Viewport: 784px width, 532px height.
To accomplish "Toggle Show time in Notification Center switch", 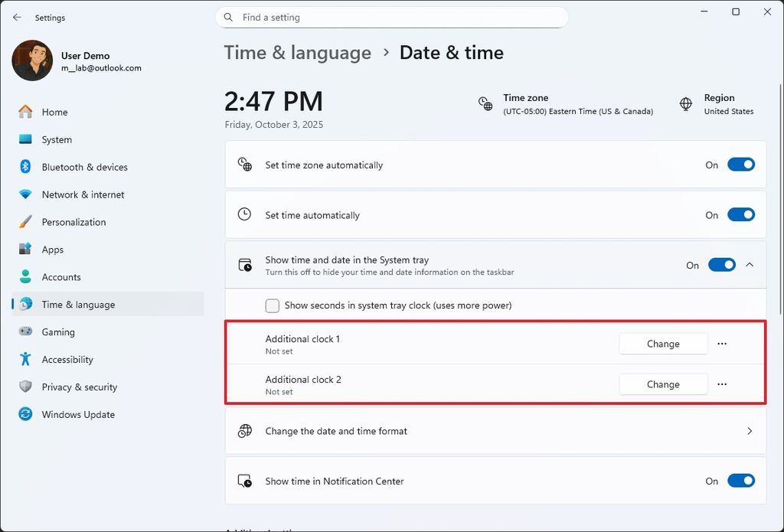I will (741, 481).
